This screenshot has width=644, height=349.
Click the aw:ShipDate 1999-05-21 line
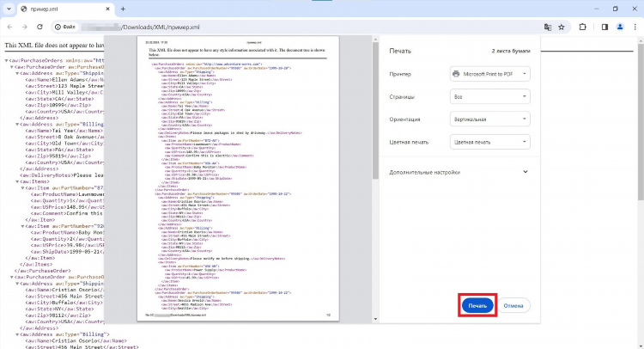pos(67,252)
